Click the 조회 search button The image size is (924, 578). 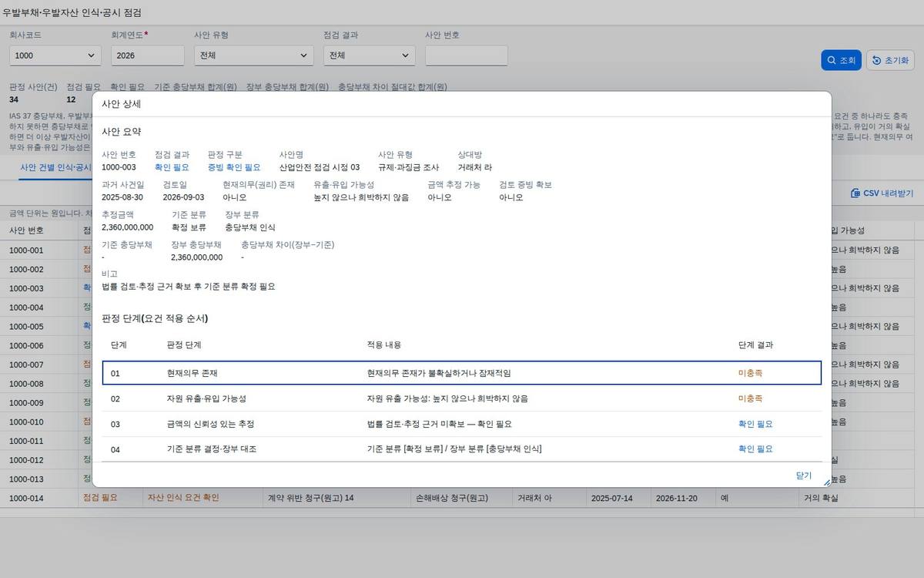841,60
